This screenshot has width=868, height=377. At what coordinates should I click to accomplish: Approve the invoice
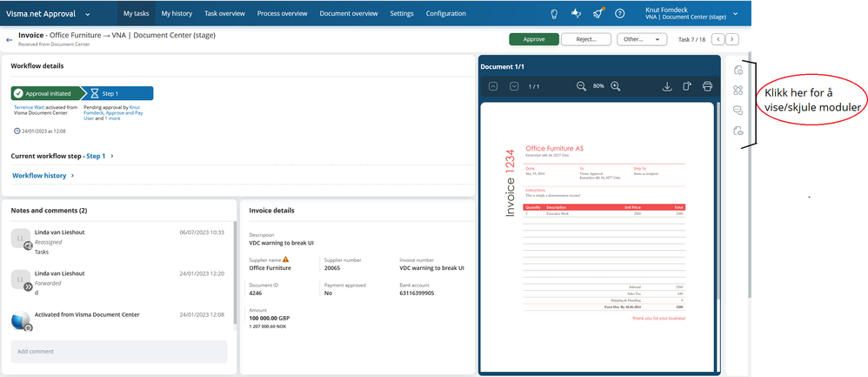[534, 39]
